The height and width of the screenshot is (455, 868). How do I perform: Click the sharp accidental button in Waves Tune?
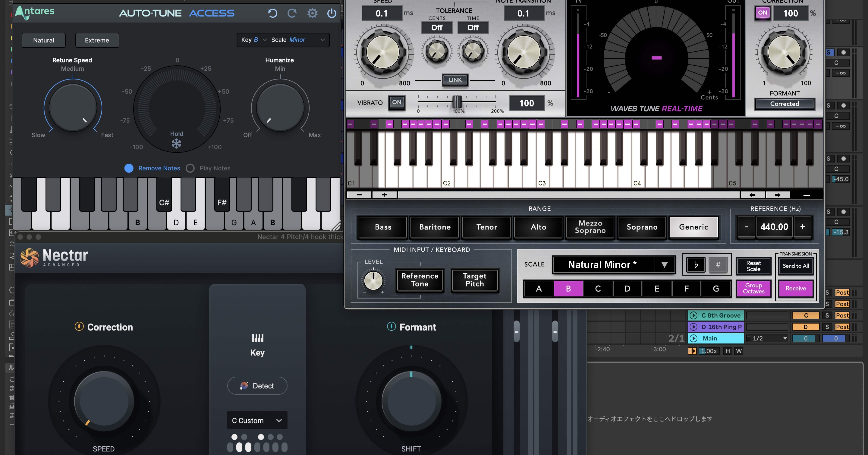(718, 265)
